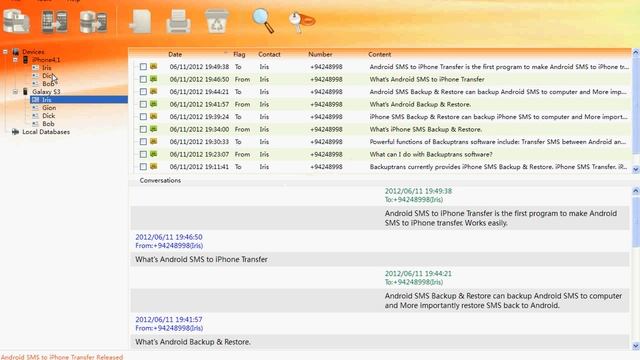The image size is (640, 360).
Task: Print messages using the printer icon
Action: [x=178, y=21]
